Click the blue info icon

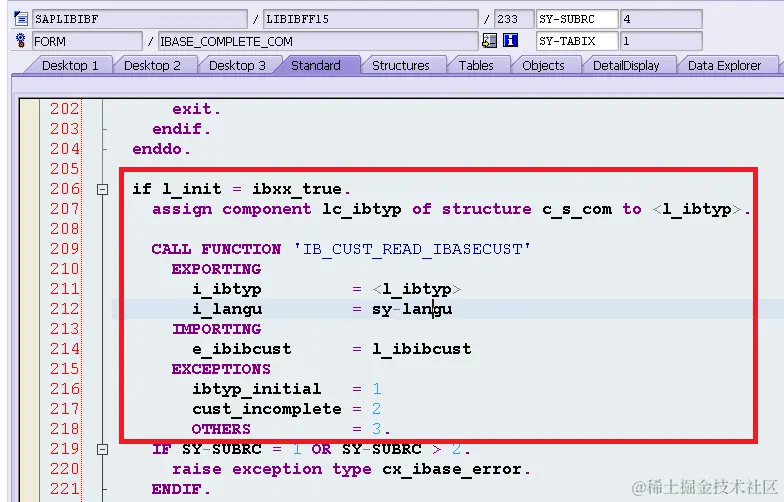510,40
